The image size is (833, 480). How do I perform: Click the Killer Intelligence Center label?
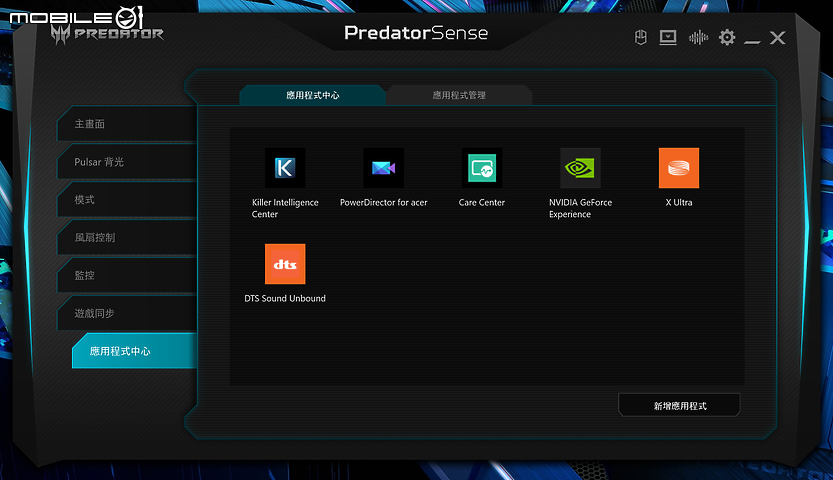[285, 208]
